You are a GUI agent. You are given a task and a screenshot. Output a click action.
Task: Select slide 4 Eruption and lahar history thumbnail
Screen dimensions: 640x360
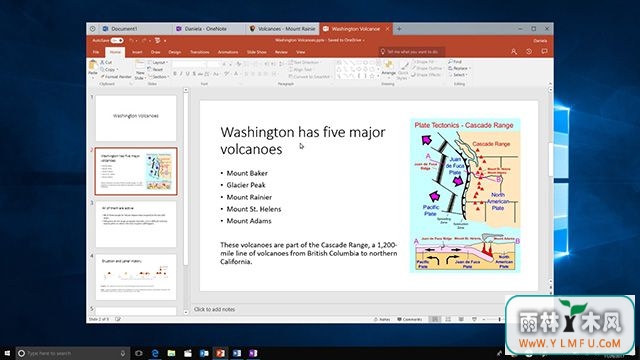click(136, 277)
